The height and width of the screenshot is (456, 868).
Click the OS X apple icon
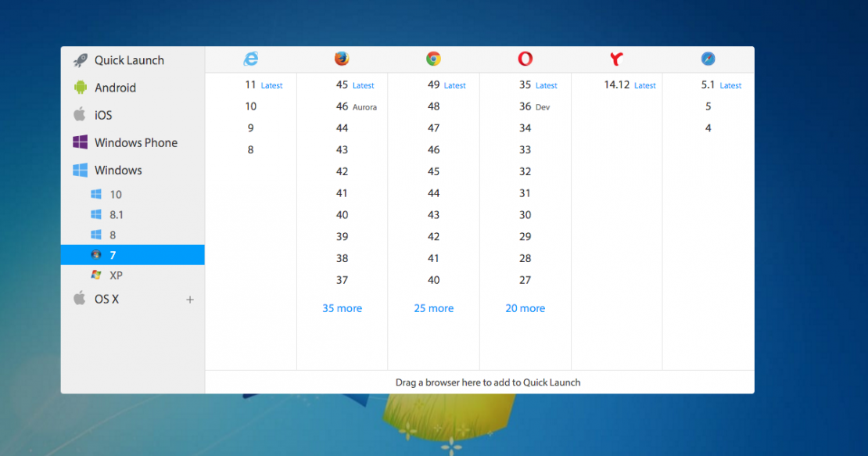80,299
